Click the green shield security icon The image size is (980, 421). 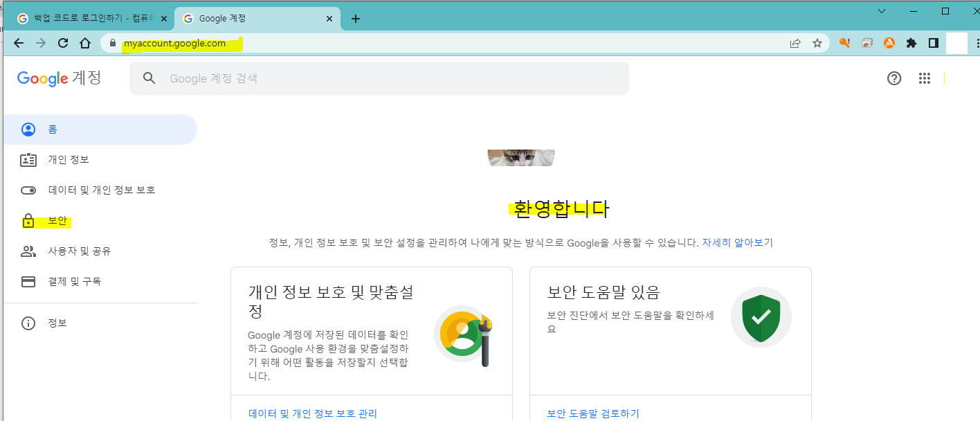[x=761, y=317]
